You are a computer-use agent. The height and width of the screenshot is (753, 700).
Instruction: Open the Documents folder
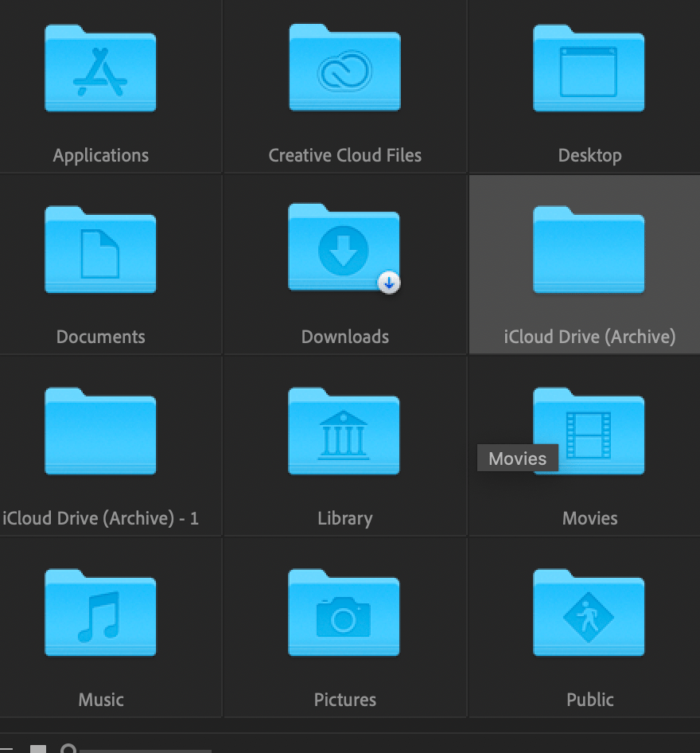click(x=100, y=250)
